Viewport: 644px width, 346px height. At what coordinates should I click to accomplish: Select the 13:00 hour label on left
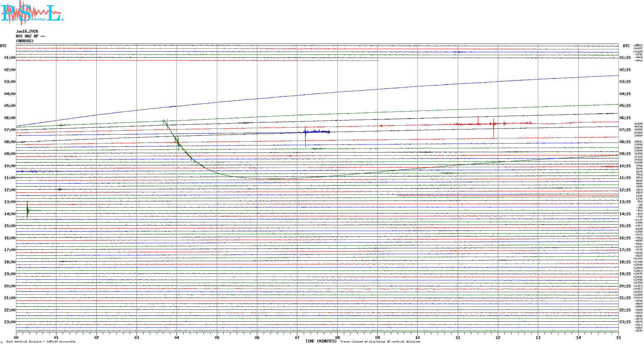click(x=10, y=202)
